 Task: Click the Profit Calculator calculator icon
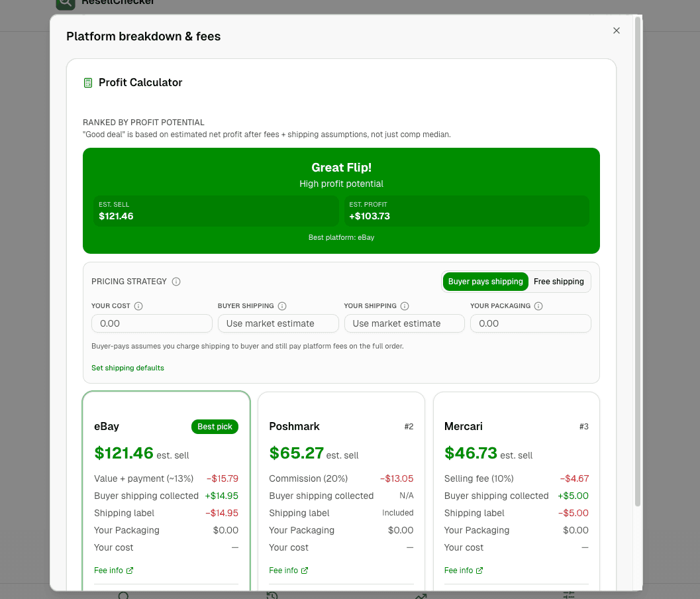tap(87, 82)
